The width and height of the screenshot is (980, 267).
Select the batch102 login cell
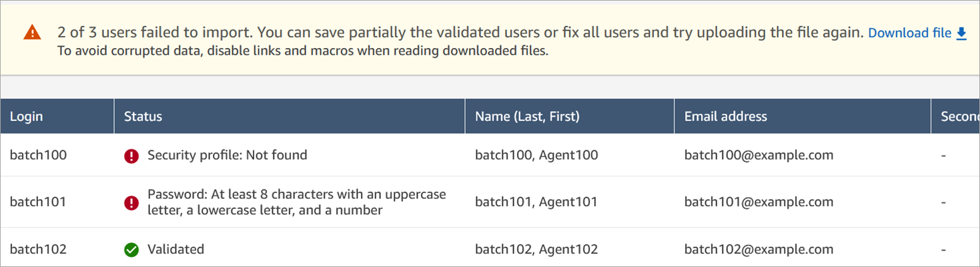point(38,250)
